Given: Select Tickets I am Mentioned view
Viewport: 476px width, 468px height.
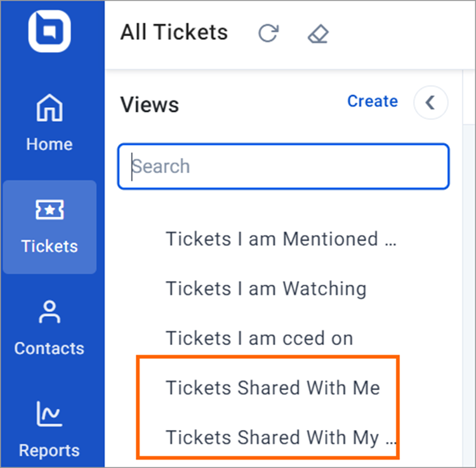Looking at the screenshot, I should pyautogui.click(x=281, y=239).
